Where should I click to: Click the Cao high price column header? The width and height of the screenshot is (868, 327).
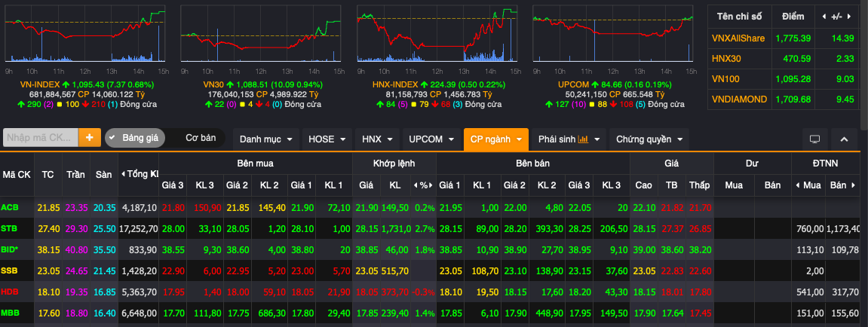pyautogui.click(x=643, y=185)
